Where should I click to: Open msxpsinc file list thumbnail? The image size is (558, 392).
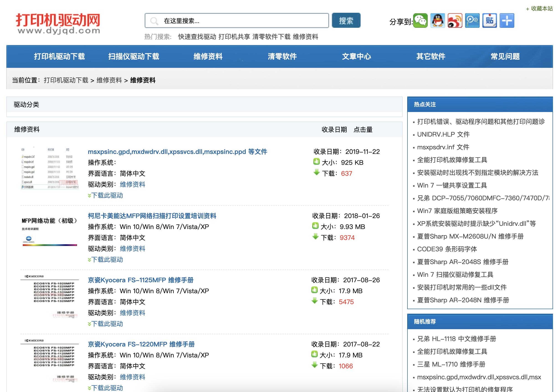coord(50,168)
